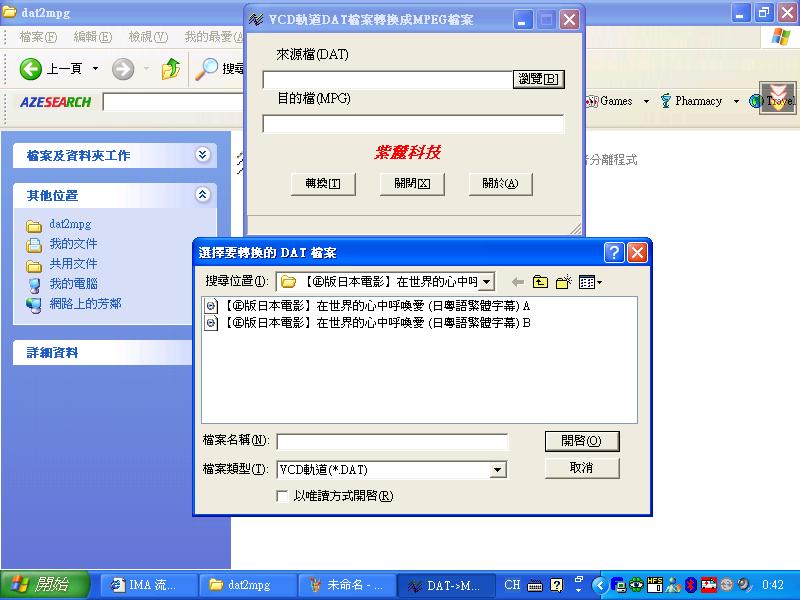Open the 搜尋位置 folder dropdown
This screenshot has height=600, width=800.
point(487,283)
